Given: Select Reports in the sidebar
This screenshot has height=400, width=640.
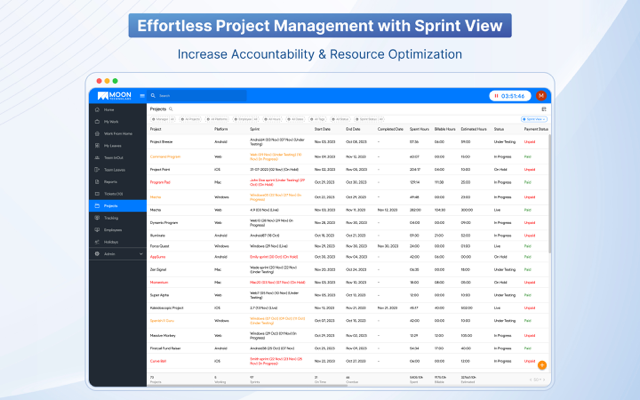Looking at the screenshot, I should pyautogui.click(x=118, y=182).
